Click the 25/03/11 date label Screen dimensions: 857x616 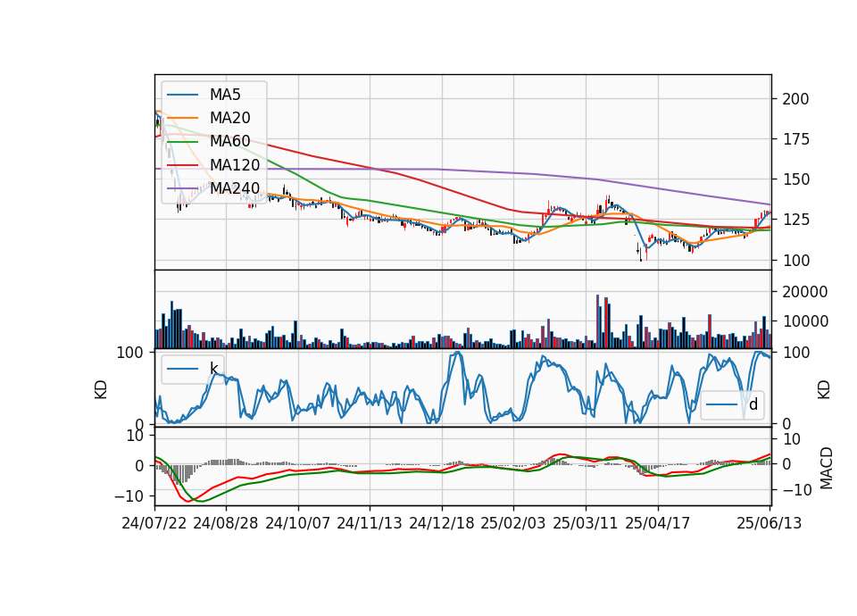(586, 523)
